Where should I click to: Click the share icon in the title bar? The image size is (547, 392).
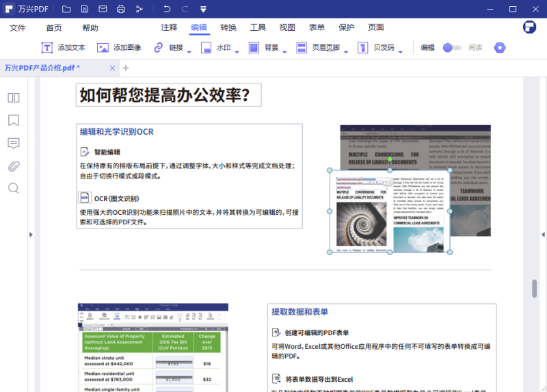[x=139, y=9]
